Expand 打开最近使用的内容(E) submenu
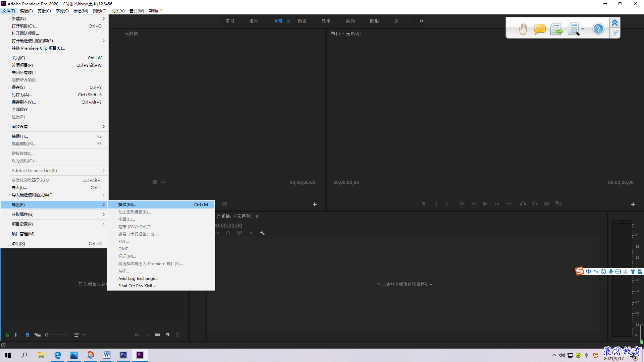The height and width of the screenshot is (362, 644). click(x=54, y=41)
